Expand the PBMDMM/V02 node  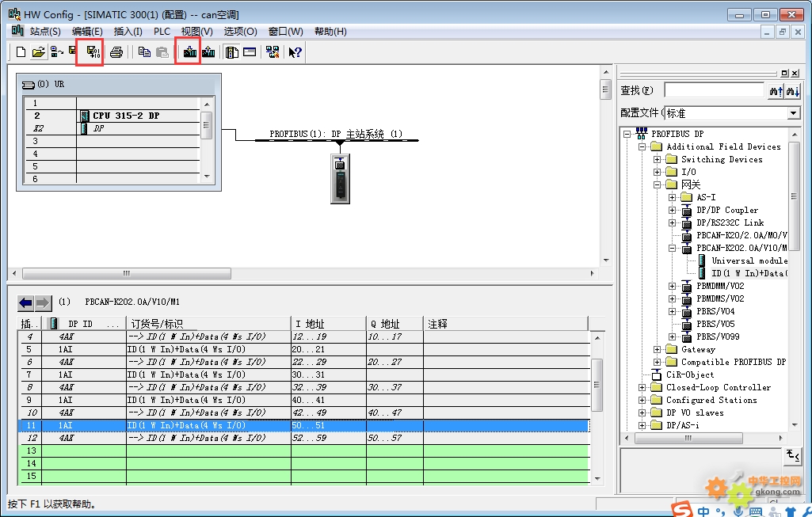point(673,286)
